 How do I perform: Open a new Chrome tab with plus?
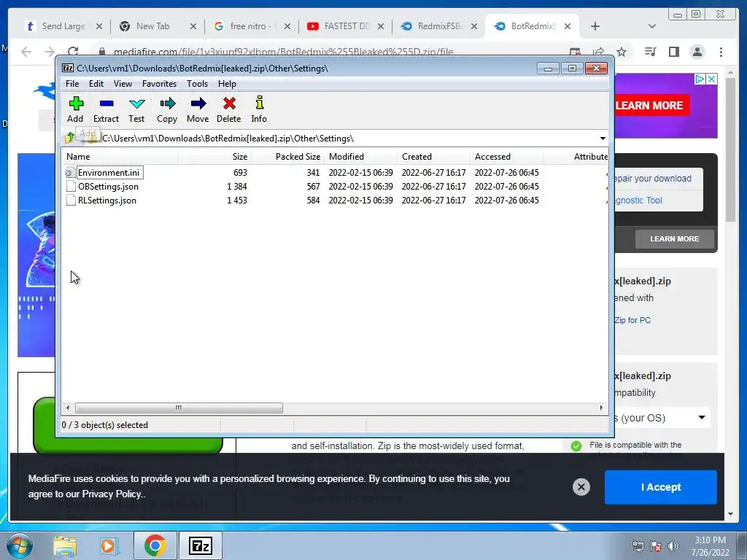[x=595, y=26]
